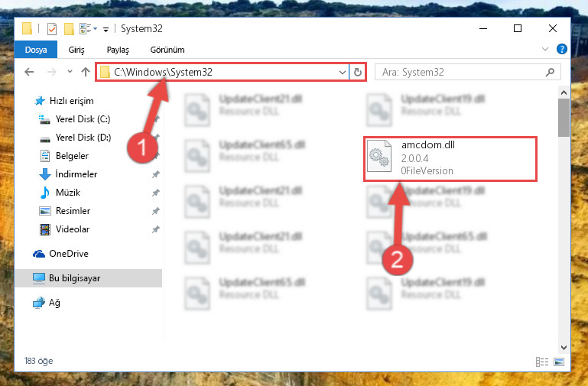This screenshot has width=588, height=386.
Task: Select the amcdom.dll file
Action: [x=450, y=159]
